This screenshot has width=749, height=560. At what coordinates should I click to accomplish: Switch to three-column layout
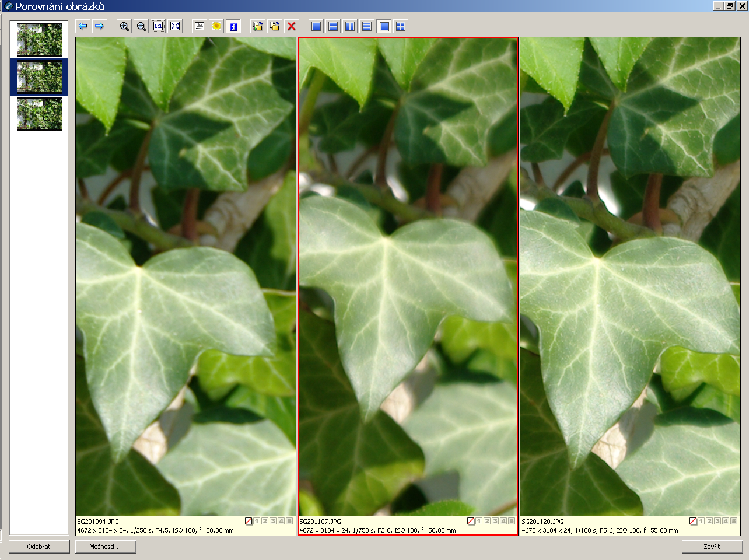click(x=384, y=26)
